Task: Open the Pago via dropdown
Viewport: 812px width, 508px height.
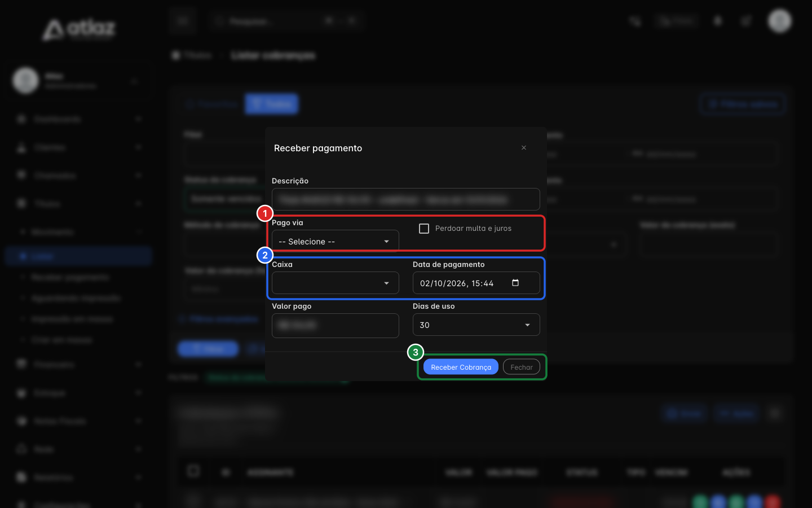Action: (336, 241)
